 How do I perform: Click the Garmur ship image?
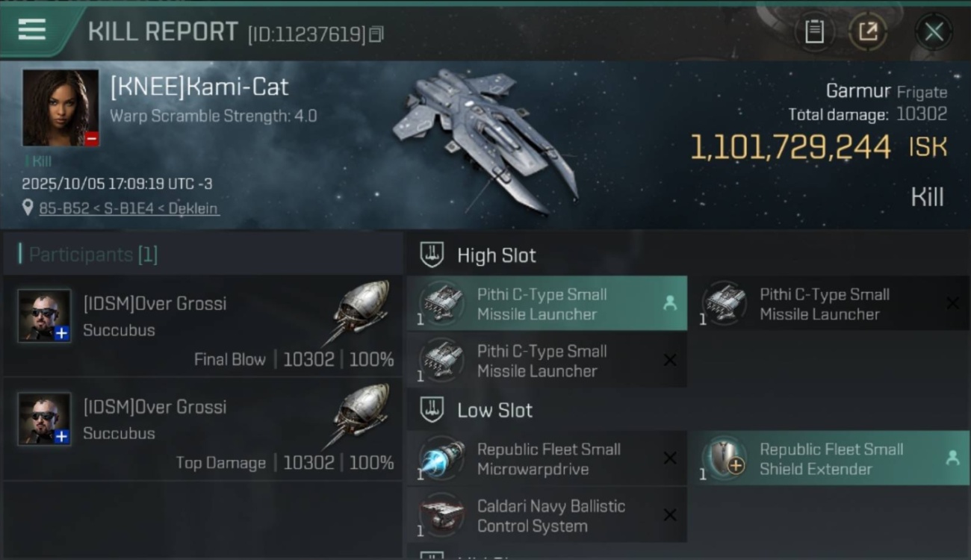(x=485, y=140)
